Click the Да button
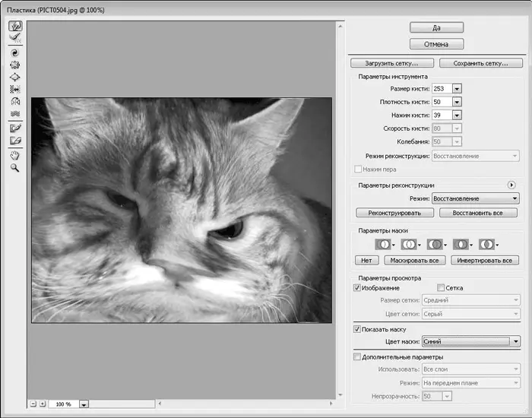The height and width of the screenshot is (418, 532). 436,27
